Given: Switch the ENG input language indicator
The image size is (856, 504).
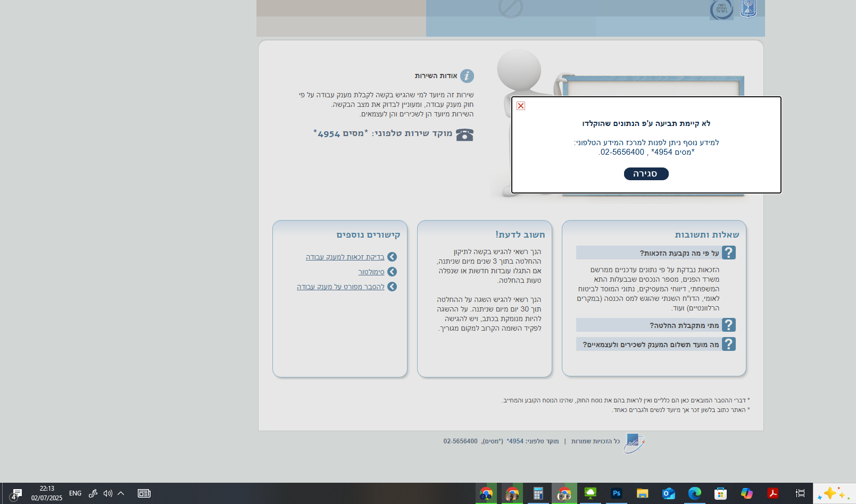Looking at the screenshot, I should point(76,493).
